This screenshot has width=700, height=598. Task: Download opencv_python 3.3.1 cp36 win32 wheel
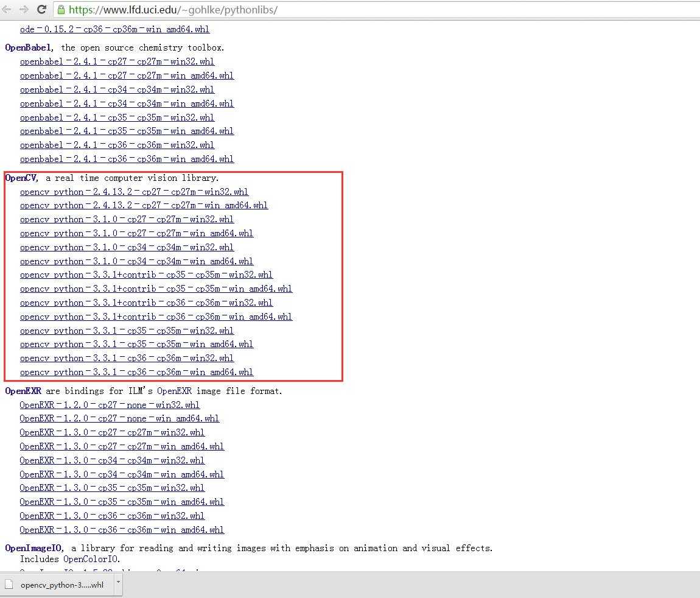pos(127,358)
